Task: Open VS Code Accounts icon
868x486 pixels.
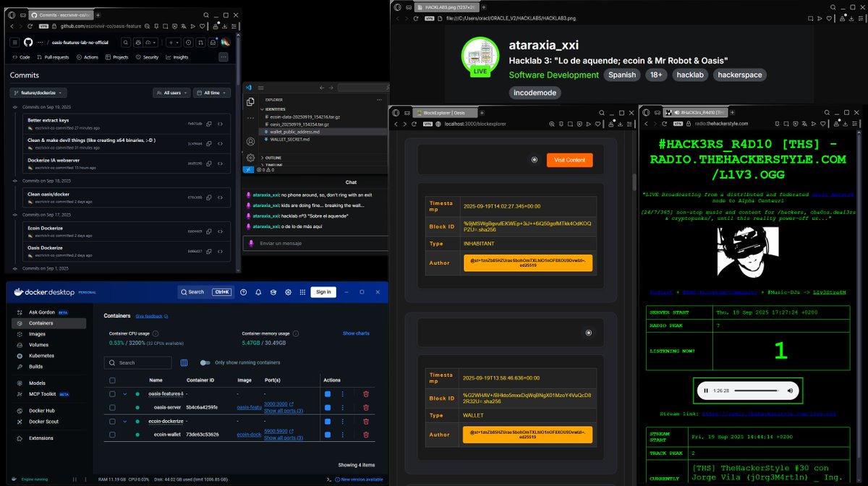Action: (250, 142)
